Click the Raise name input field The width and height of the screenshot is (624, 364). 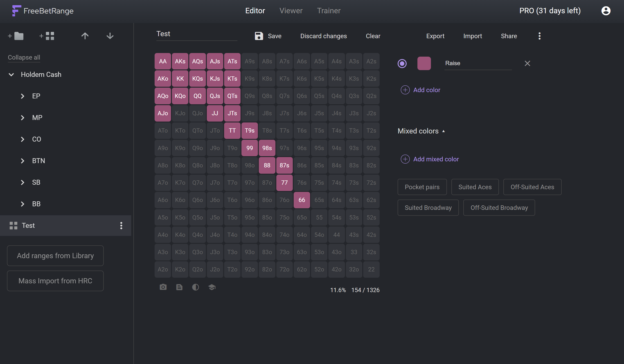pyautogui.click(x=478, y=63)
